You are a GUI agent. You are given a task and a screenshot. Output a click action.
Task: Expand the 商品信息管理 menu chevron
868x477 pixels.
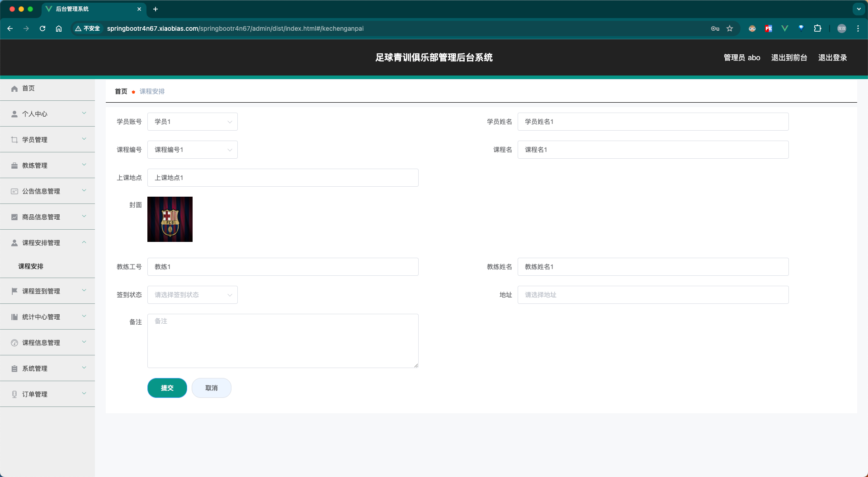point(84,217)
